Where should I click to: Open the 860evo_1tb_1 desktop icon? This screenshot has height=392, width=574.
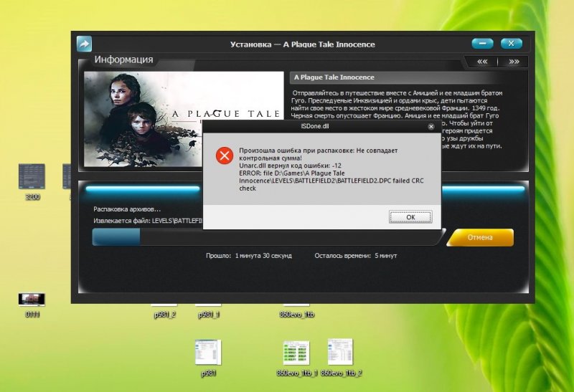296,352
